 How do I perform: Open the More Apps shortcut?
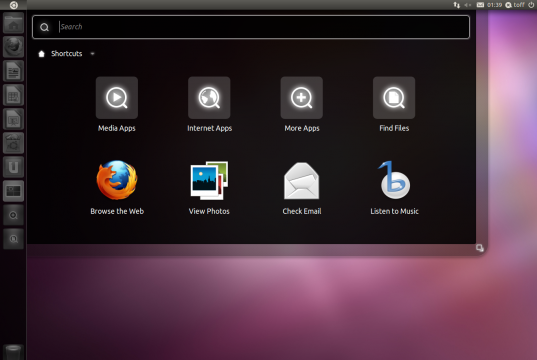(302, 98)
